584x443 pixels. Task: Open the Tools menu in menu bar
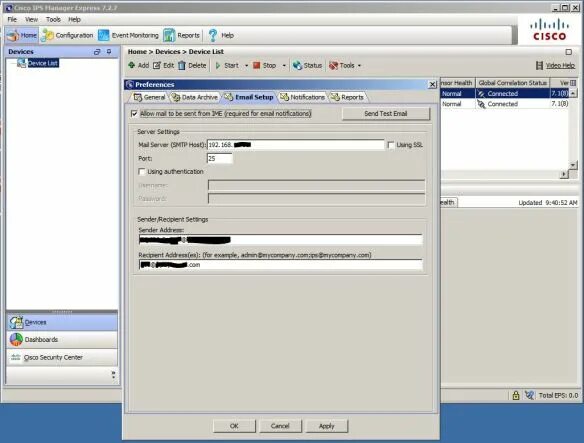pos(53,19)
